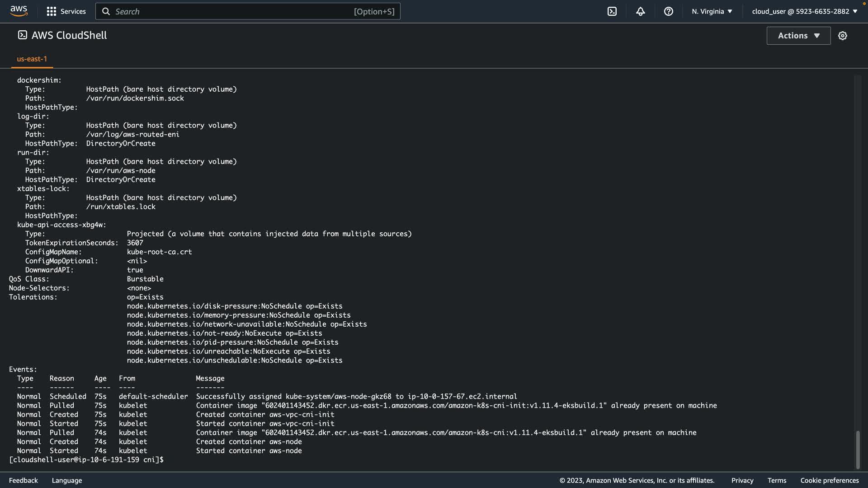The height and width of the screenshot is (488, 868).
Task: Open the Services menu
Action: coord(73,11)
